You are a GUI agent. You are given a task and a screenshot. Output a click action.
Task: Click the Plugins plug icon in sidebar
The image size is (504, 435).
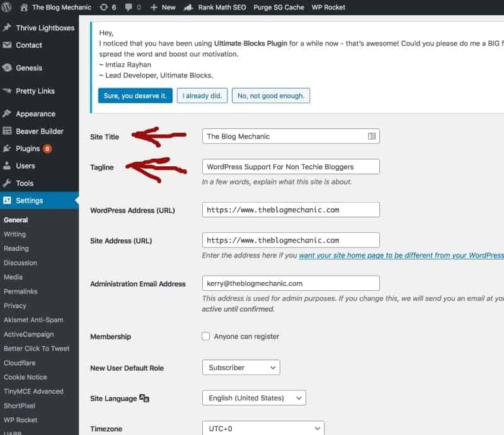coord(7,149)
